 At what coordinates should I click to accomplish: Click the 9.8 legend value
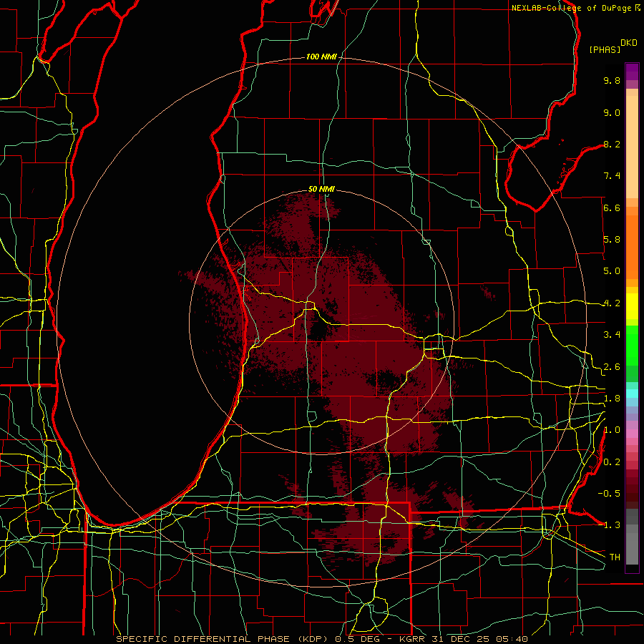point(612,80)
